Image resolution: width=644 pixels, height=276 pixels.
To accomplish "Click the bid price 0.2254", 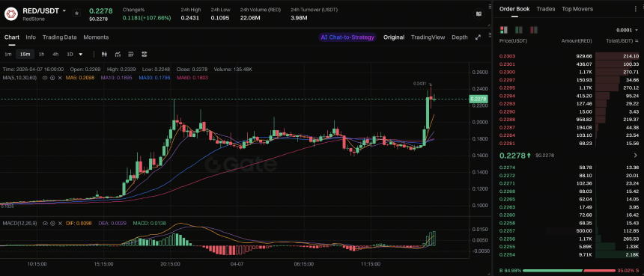I will pos(507,254).
